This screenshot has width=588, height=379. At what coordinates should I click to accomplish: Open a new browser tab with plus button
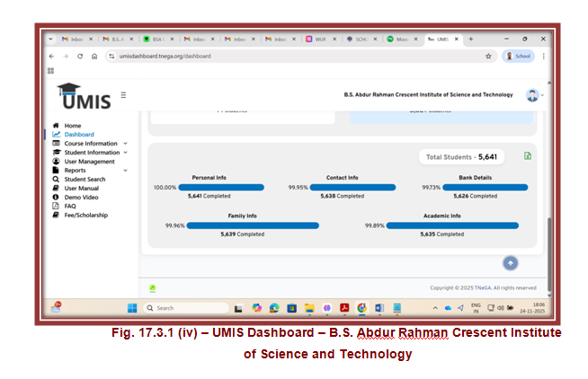[470, 39]
